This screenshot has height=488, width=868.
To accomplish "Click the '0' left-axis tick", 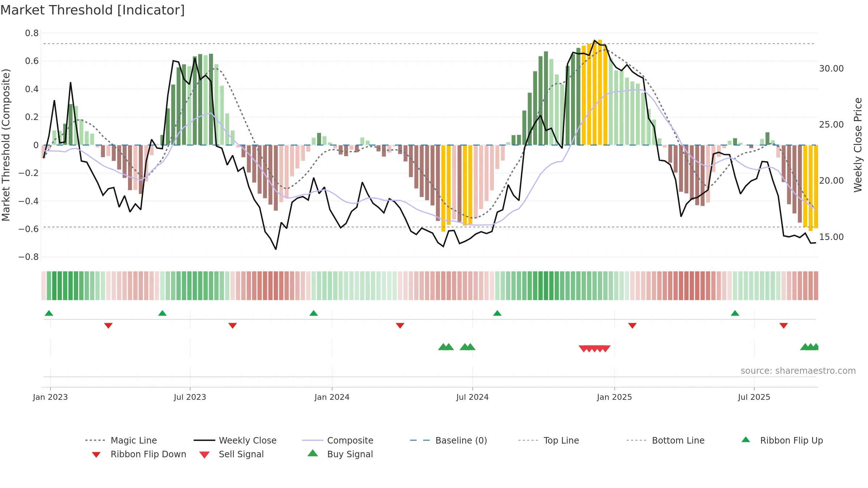I will tap(36, 145).
